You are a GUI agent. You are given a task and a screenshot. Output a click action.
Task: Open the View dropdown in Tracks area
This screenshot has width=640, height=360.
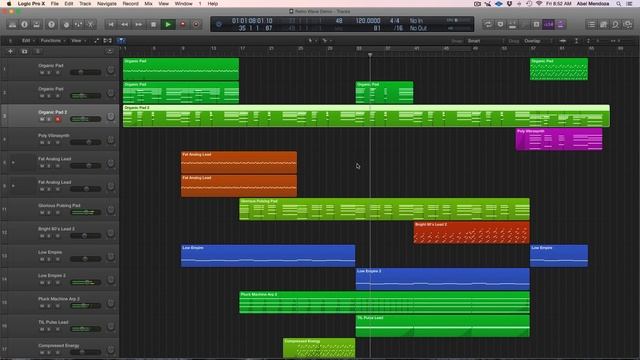pos(78,41)
